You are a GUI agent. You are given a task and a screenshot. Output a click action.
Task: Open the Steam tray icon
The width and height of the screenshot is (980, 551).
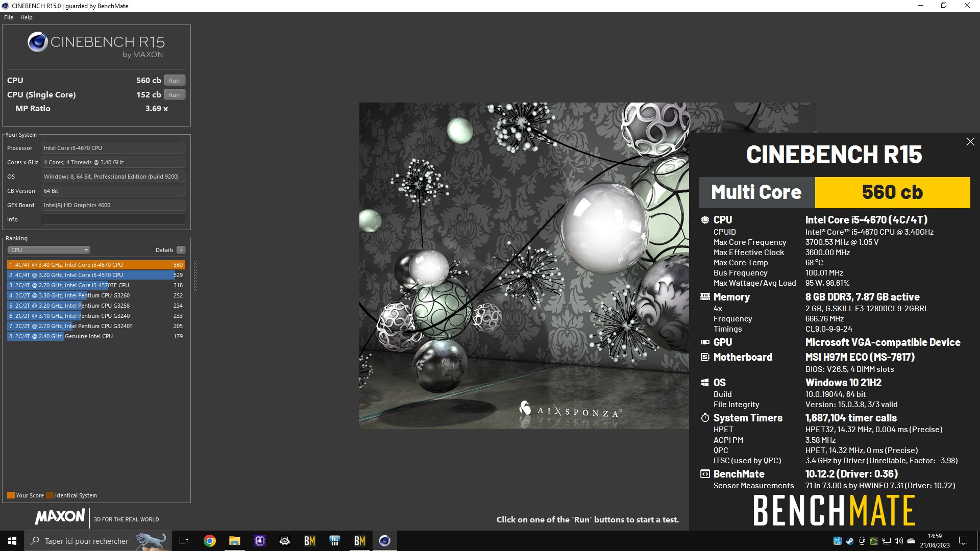click(x=849, y=541)
